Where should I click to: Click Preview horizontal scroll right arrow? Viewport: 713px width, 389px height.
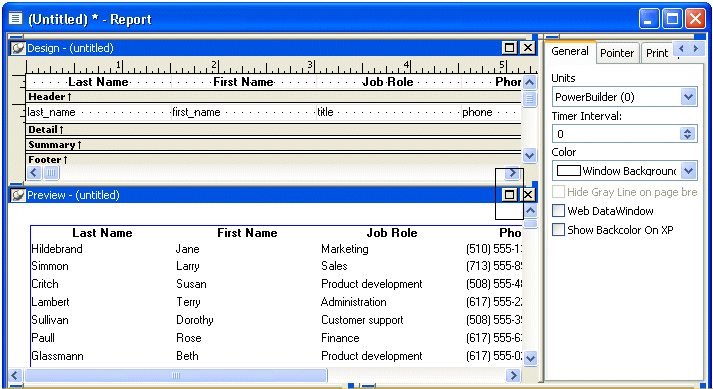click(x=513, y=375)
